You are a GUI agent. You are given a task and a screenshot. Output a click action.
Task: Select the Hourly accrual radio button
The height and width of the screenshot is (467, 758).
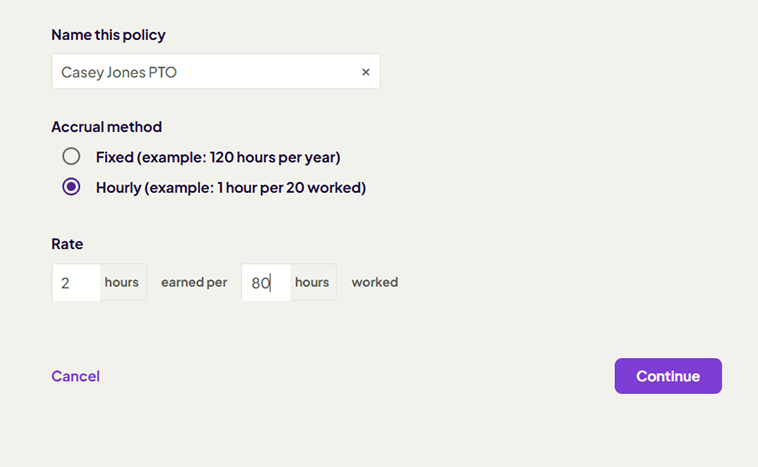pos(71,187)
